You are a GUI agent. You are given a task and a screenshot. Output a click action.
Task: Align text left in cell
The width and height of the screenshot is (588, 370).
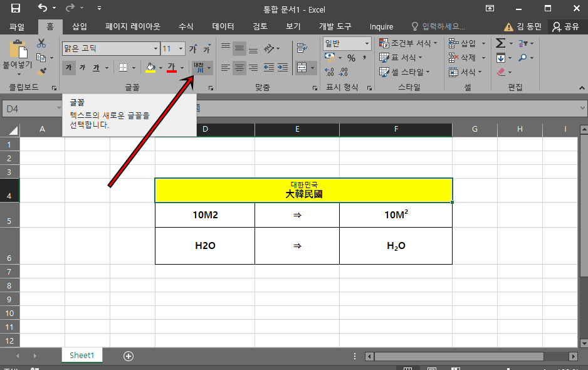point(226,68)
